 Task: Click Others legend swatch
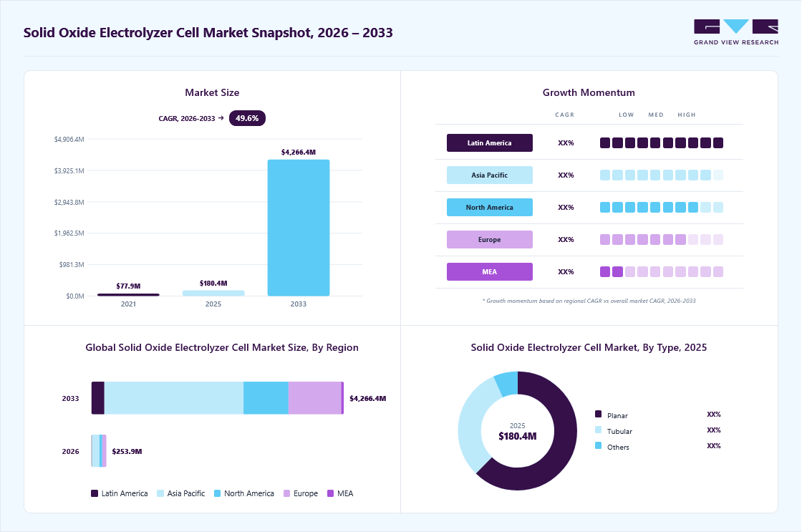[x=599, y=445]
